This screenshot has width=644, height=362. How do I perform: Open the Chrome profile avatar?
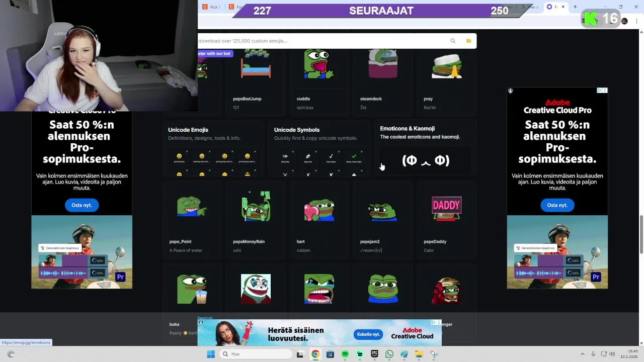tap(624, 21)
